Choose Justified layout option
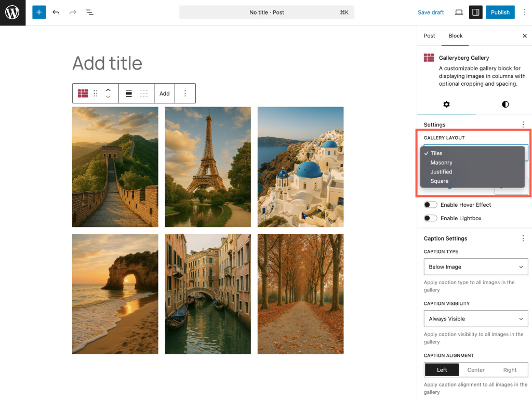532x400 pixels. pos(442,172)
